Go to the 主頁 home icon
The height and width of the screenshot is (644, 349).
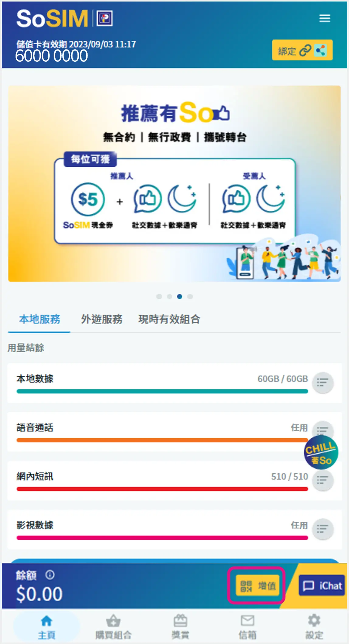(x=47, y=621)
